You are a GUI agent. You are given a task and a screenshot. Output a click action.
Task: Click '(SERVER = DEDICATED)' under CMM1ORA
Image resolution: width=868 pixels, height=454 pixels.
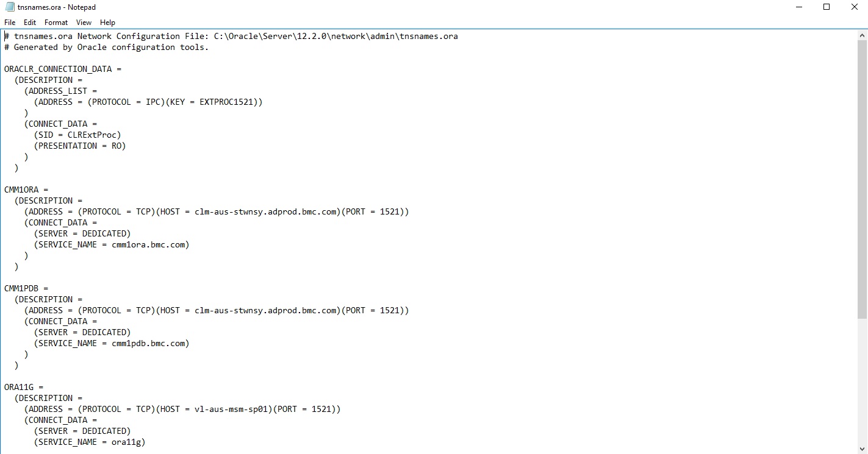pyautogui.click(x=82, y=233)
